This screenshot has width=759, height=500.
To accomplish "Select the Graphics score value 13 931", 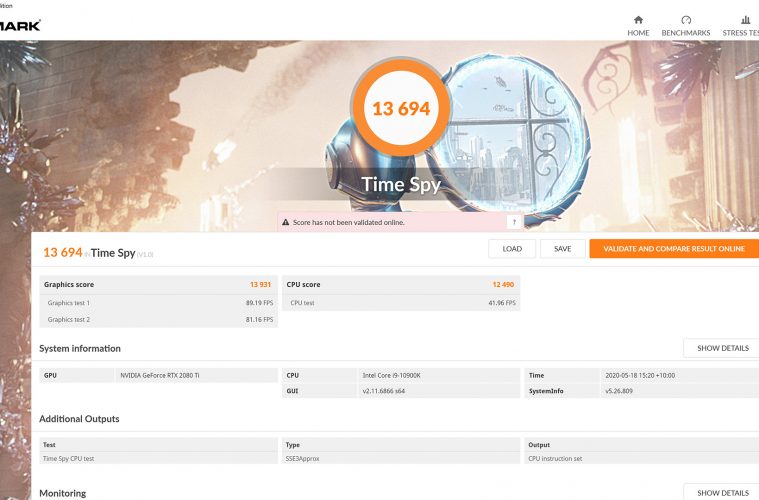I will (x=260, y=285).
